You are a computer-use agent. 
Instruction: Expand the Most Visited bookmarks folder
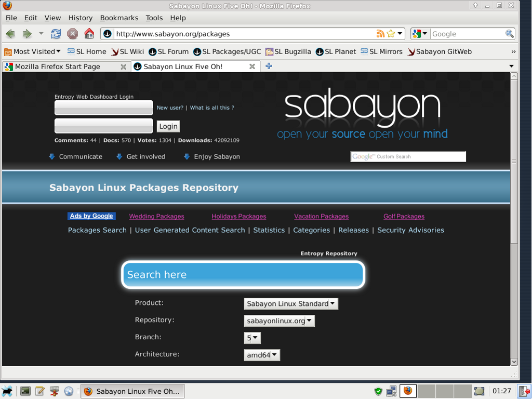click(x=32, y=51)
